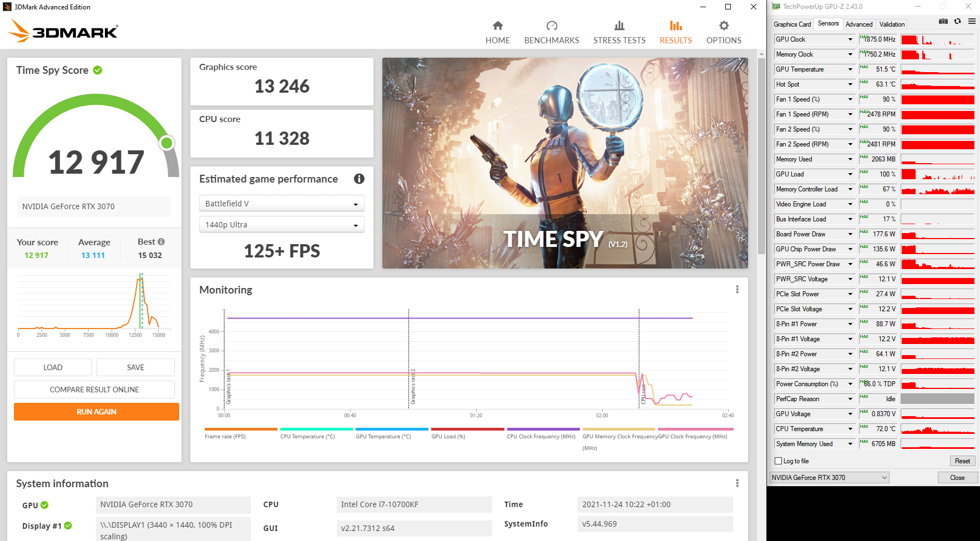Enable the Log to file checkbox
This screenshot has height=541, width=980.
tap(778, 461)
